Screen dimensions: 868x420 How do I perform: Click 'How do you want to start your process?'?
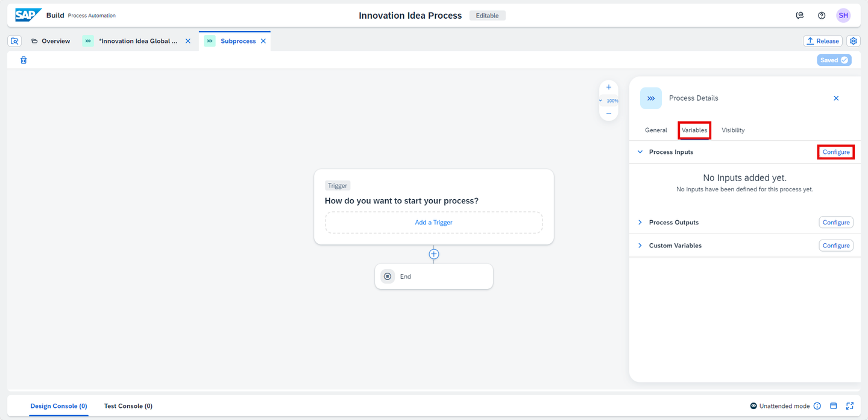(401, 201)
